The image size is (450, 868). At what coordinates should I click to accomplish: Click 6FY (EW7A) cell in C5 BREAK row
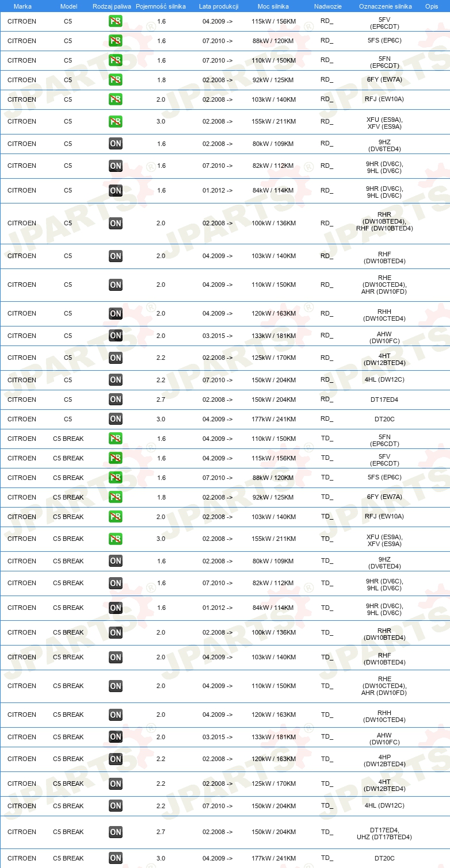click(384, 497)
